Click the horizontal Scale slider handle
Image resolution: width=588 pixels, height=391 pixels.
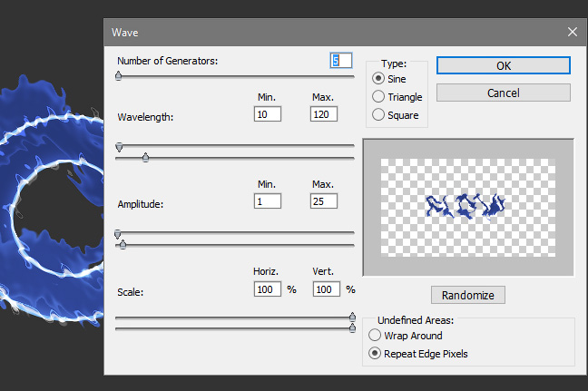coord(352,317)
